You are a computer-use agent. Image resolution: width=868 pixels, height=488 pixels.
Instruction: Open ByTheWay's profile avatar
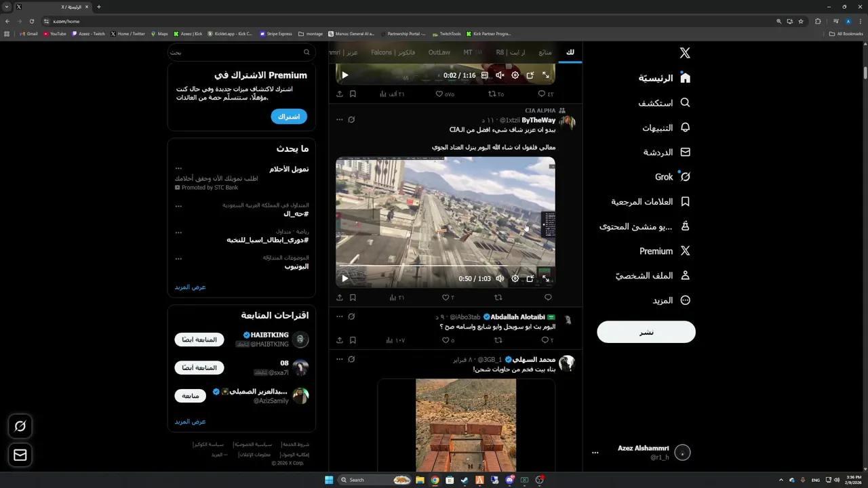point(568,122)
